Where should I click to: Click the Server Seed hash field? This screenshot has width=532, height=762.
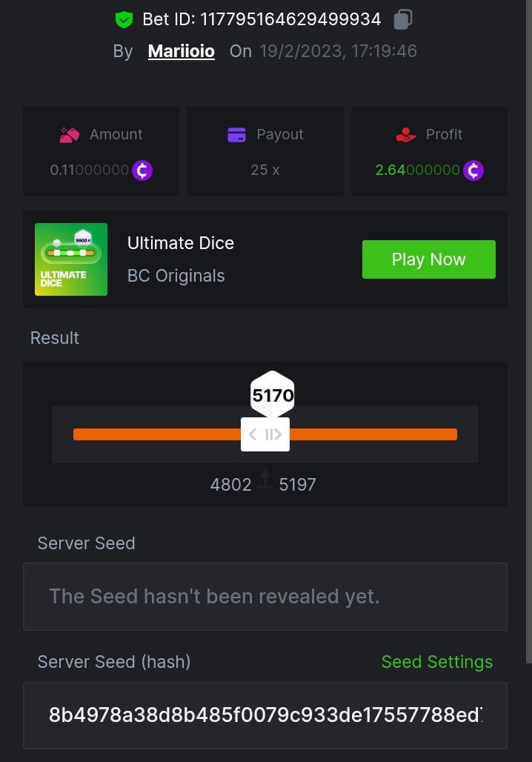click(265, 715)
